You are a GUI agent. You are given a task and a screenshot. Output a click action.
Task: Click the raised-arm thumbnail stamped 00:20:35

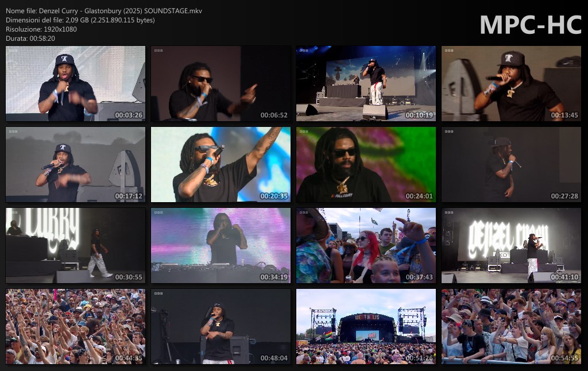pyautogui.click(x=220, y=164)
